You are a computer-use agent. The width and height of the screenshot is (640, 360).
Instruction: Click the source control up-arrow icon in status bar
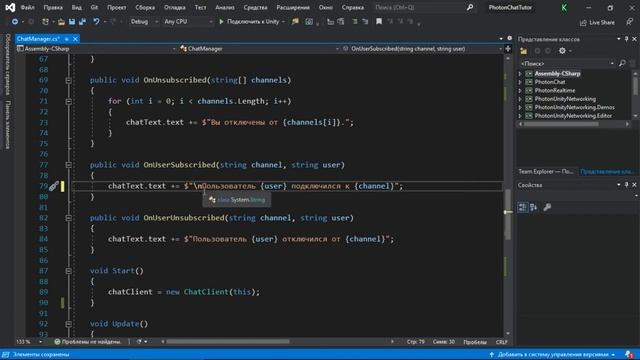click(492, 355)
